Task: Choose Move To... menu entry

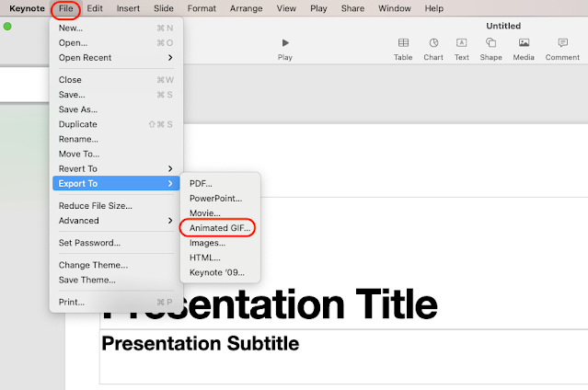Action: 116,154
